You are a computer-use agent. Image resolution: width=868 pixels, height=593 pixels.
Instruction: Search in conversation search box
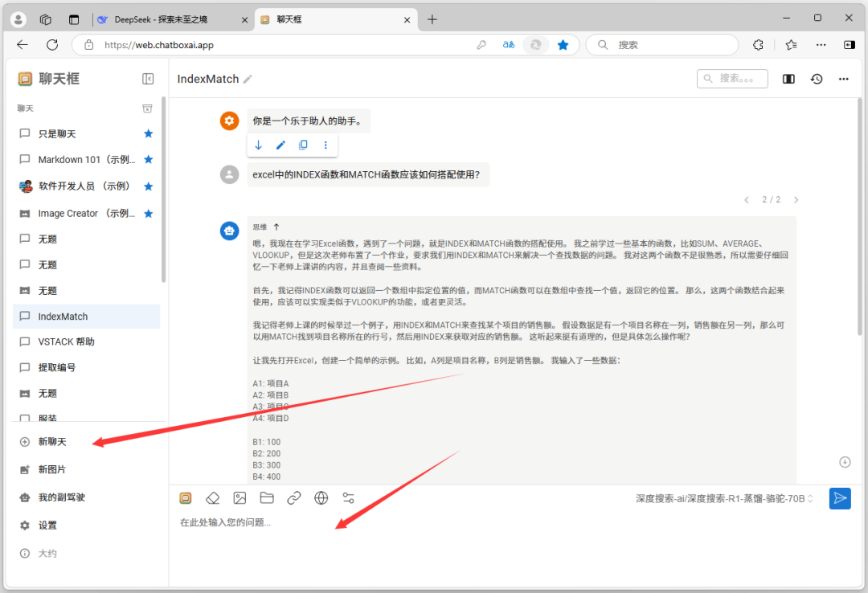click(x=732, y=79)
